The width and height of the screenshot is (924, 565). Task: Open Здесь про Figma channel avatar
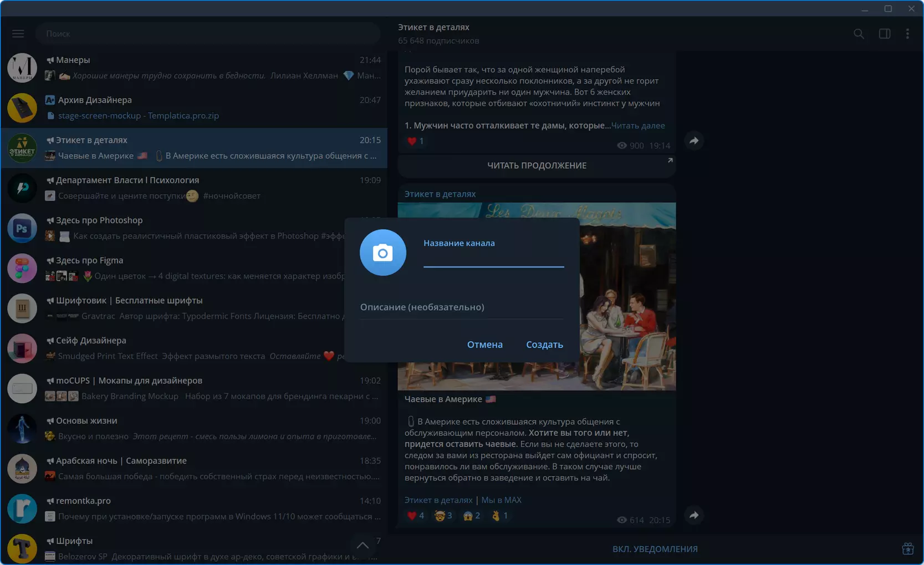point(22,268)
